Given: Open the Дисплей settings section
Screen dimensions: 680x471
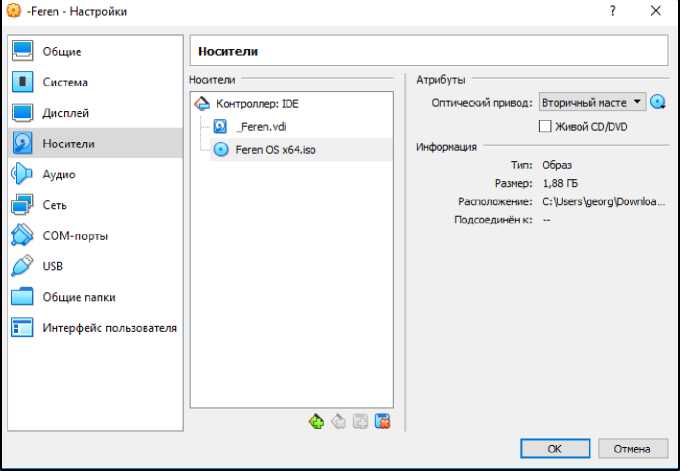Looking at the screenshot, I should click(95, 113).
